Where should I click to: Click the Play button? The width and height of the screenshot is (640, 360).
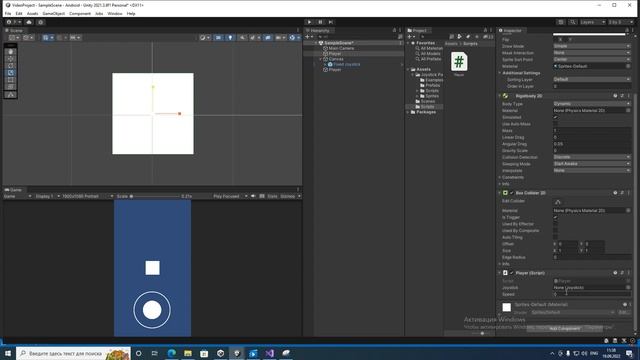pyautogui.click(x=309, y=22)
